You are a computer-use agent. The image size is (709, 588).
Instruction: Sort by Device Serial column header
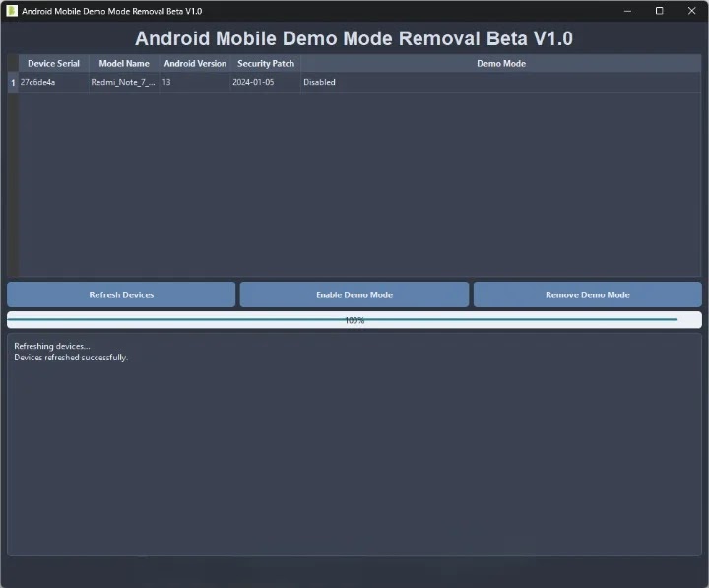pos(53,64)
